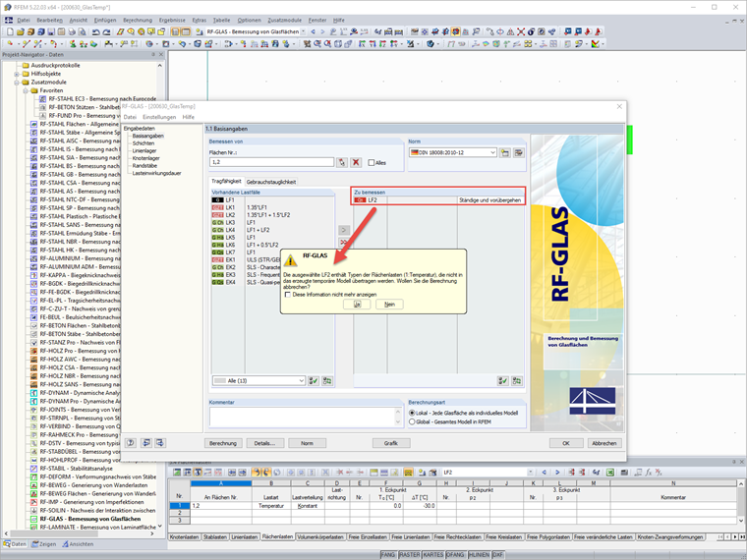Image resolution: width=747 pixels, height=560 pixels.
Task: Click the fx formula icon in the table toolbar
Action: point(649,473)
